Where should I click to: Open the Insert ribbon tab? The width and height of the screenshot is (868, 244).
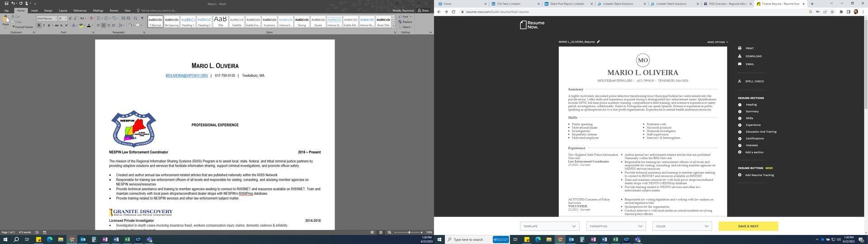point(34,10)
